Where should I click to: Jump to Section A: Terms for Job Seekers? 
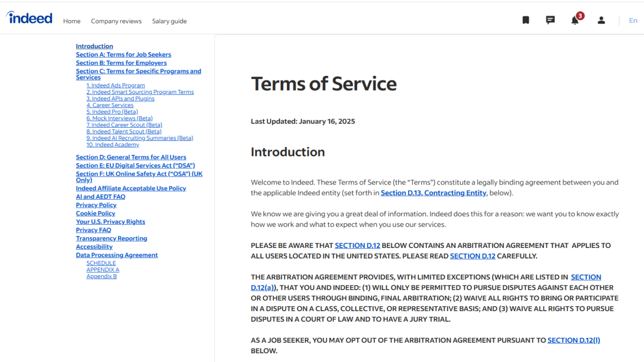pyautogui.click(x=123, y=54)
